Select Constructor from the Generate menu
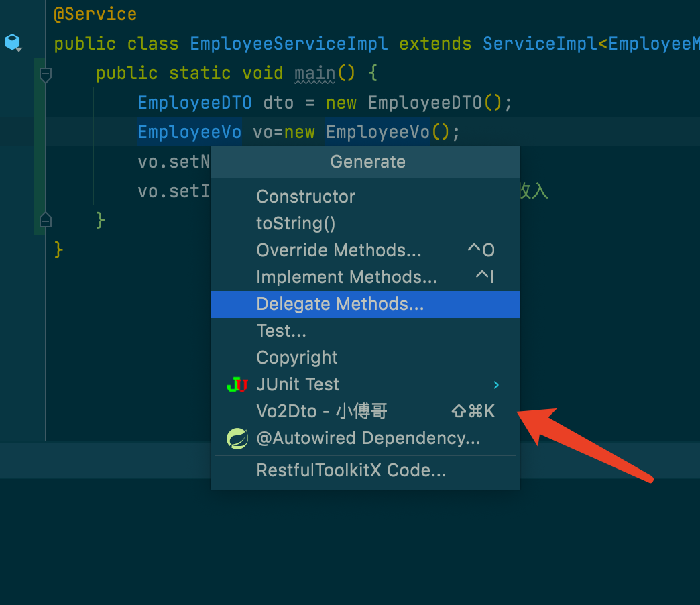The width and height of the screenshot is (700, 605). pos(306,197)
